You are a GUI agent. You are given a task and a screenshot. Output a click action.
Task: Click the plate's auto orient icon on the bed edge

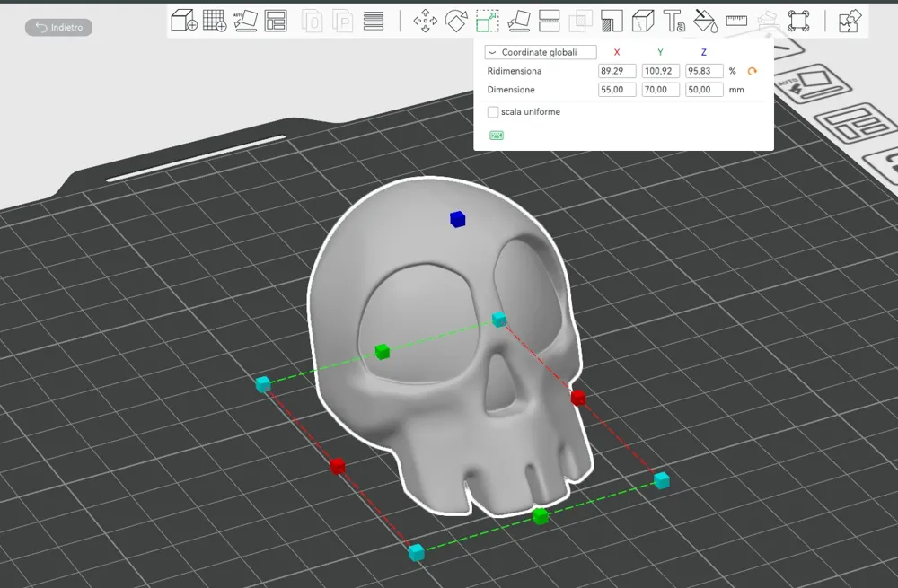(x=814, y=83)
